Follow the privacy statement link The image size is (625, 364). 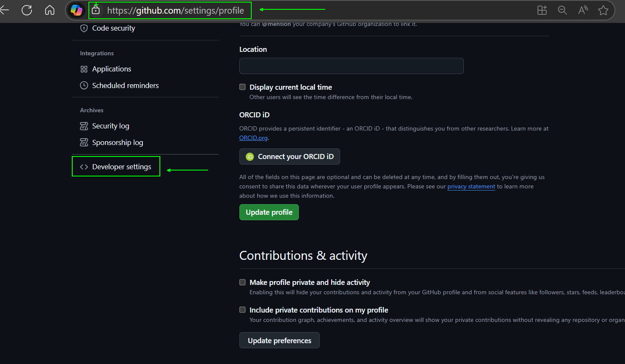pyautogui.click(x=471, y=187)
